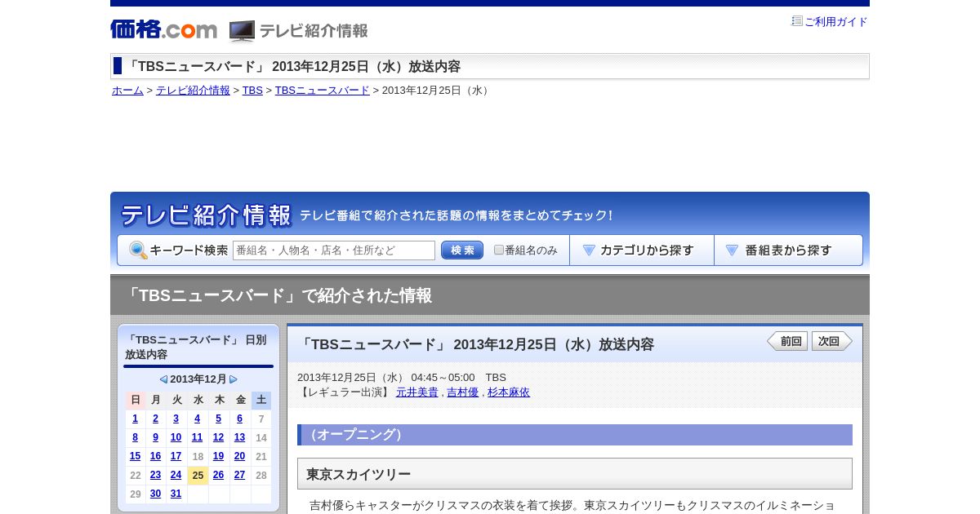
Task: Select December 11 in the calendar
Action: [198, 437]
